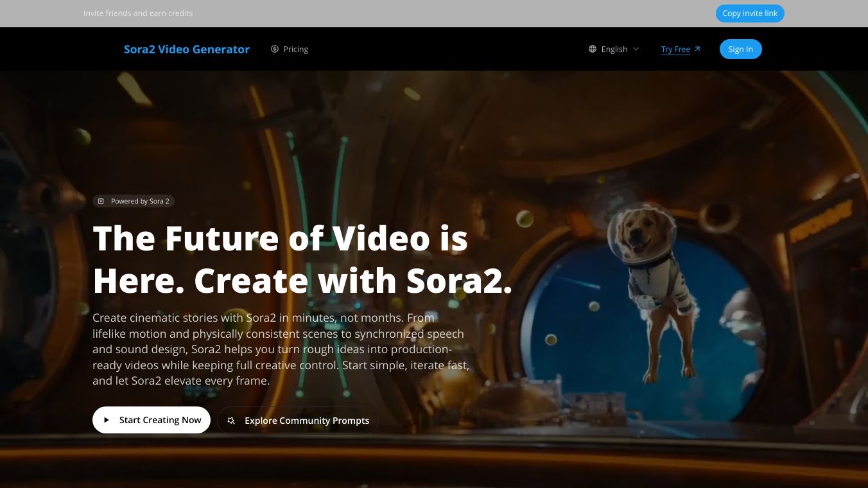Click the Copy invite link button
The image size is (868, 488).
point(750,13)
